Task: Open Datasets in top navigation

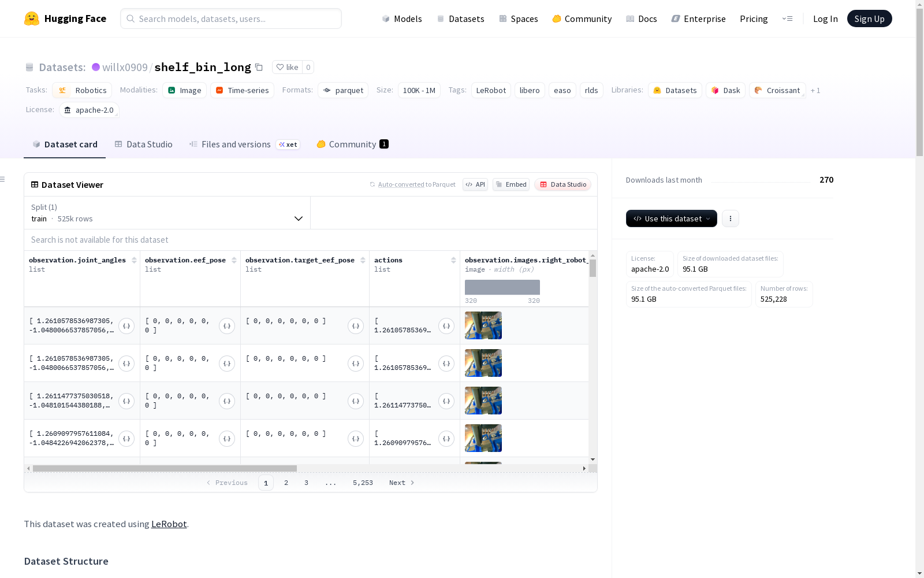Action: pyautogui.click(x=460, y=18)
